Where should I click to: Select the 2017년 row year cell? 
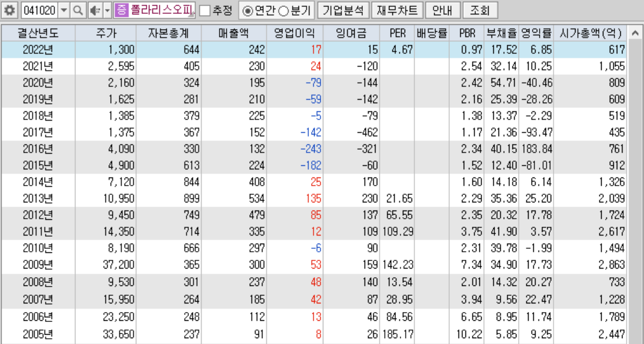38,132
